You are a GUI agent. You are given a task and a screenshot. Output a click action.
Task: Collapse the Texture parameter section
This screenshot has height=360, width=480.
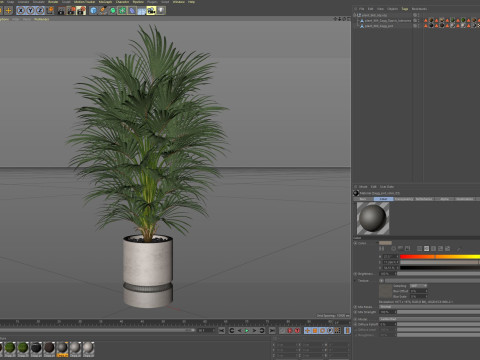tap(355, 281)
